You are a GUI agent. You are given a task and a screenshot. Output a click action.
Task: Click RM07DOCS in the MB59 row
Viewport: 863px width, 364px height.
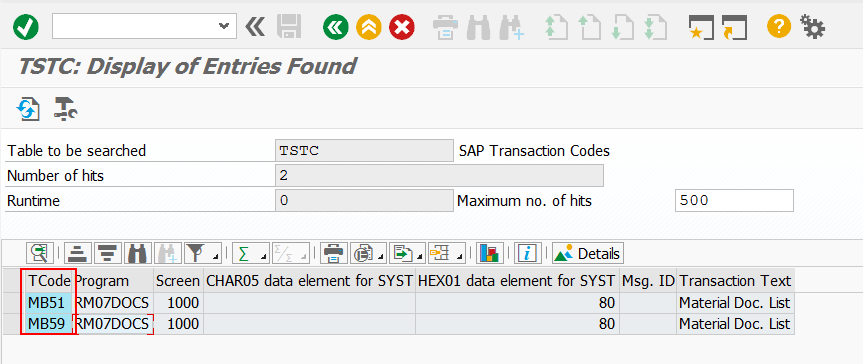(113, 324)
